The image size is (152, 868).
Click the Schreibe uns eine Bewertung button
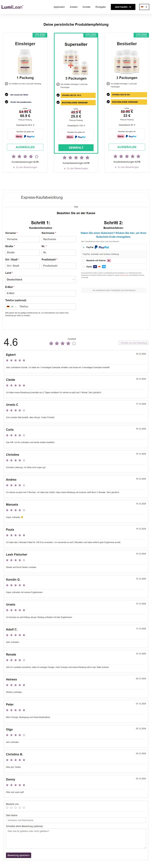point(134,343)
